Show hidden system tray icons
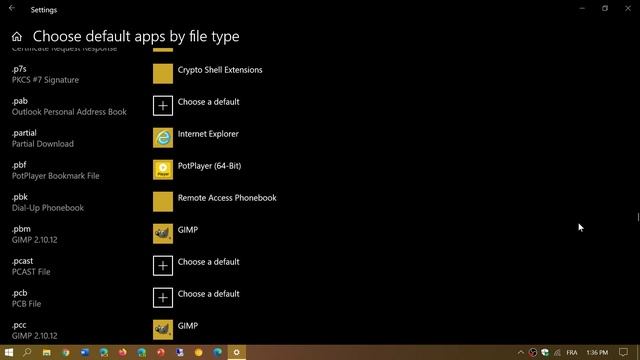The height and width of the screenshot is (360, 640). pos(521,352)
